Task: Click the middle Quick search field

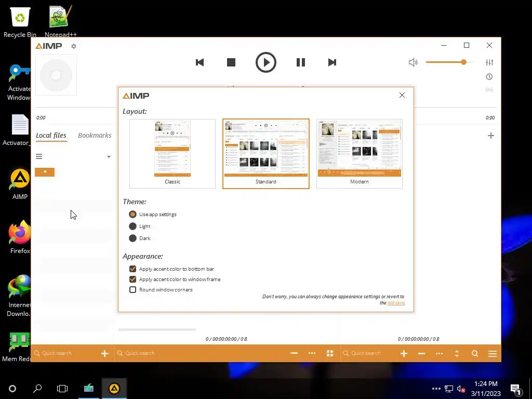Action: (200, 353)
